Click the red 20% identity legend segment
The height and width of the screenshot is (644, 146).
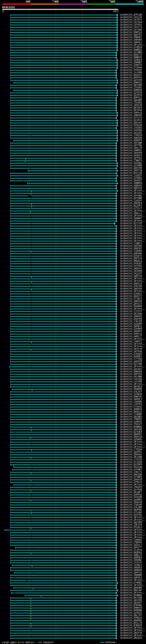16,4
